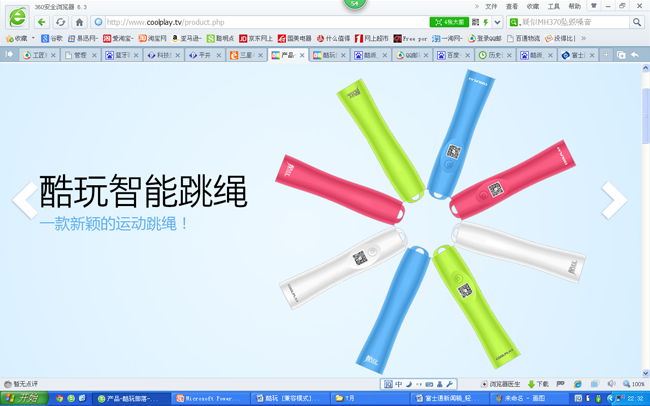Click the magnifier search button
Image resolution: width=650 pixels, height=406 pixels.
637,22
